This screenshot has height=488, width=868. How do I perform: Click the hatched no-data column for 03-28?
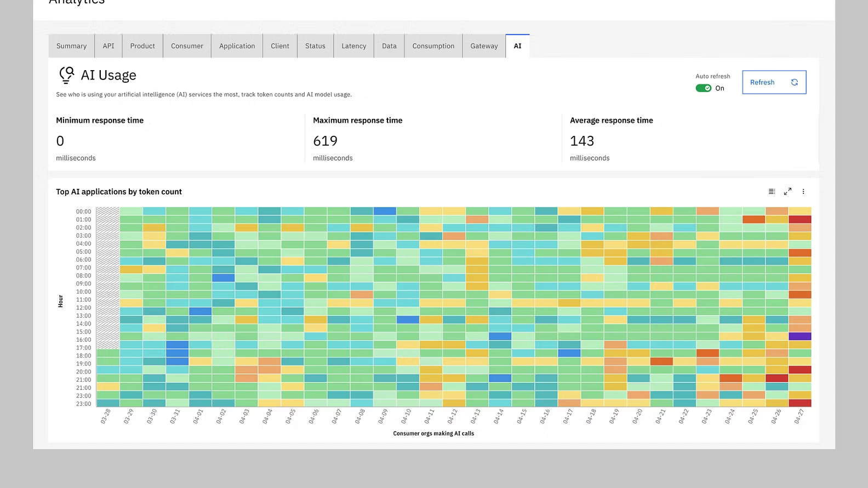(x=108, y=274)
